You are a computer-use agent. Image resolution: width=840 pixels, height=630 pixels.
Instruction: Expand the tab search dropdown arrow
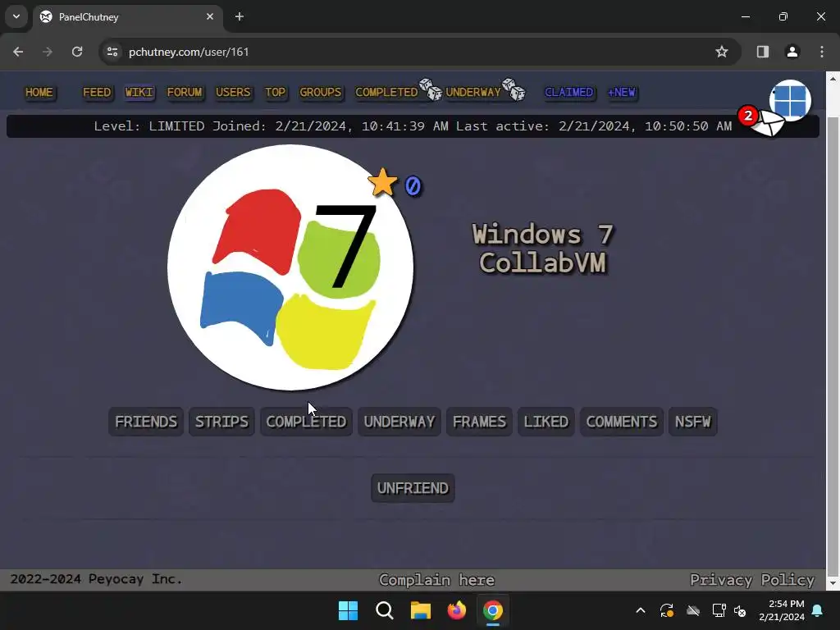pos(16,16)
